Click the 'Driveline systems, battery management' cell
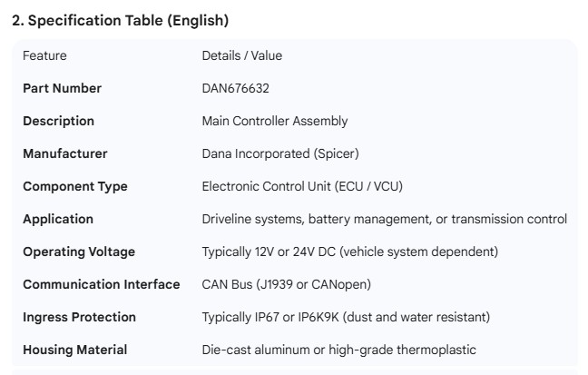 pyautogui.click(x=384, y=219)
